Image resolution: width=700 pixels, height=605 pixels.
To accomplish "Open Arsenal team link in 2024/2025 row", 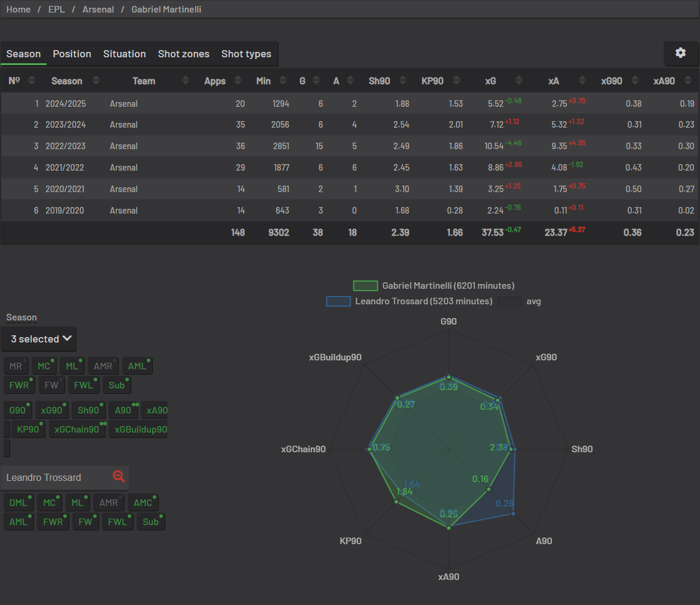I will point(124,104).
